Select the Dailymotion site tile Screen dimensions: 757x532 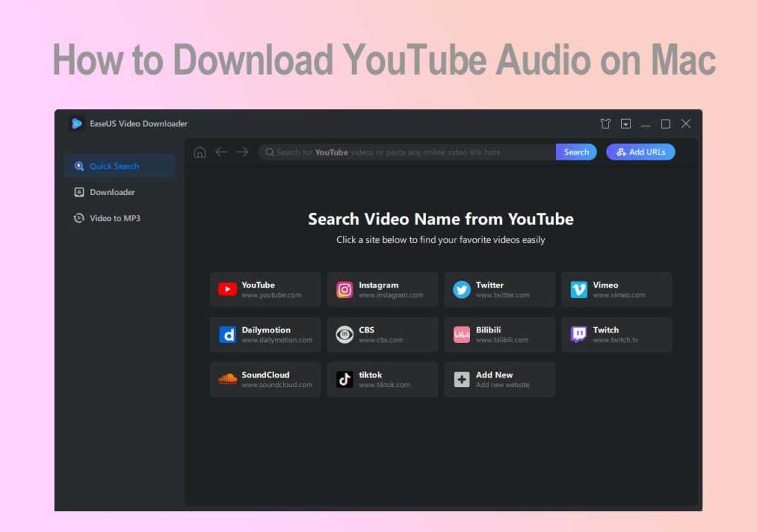click(265, 335)
